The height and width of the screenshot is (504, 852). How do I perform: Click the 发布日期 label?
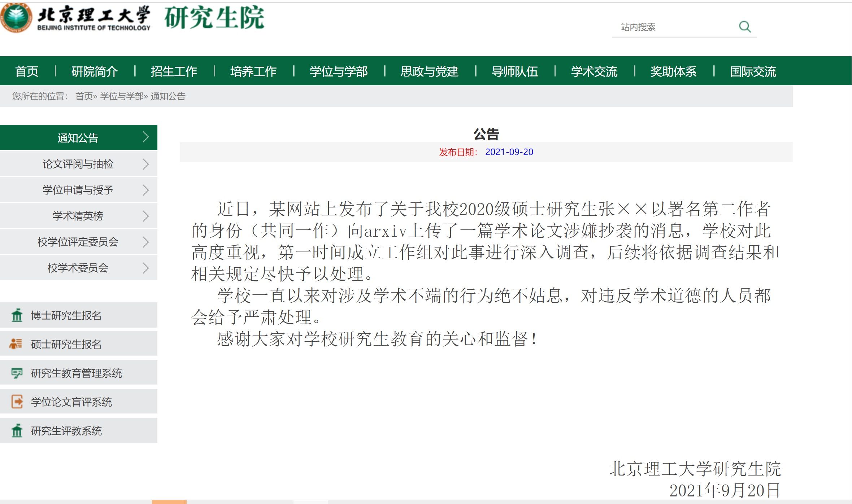[x=458, y=152]
